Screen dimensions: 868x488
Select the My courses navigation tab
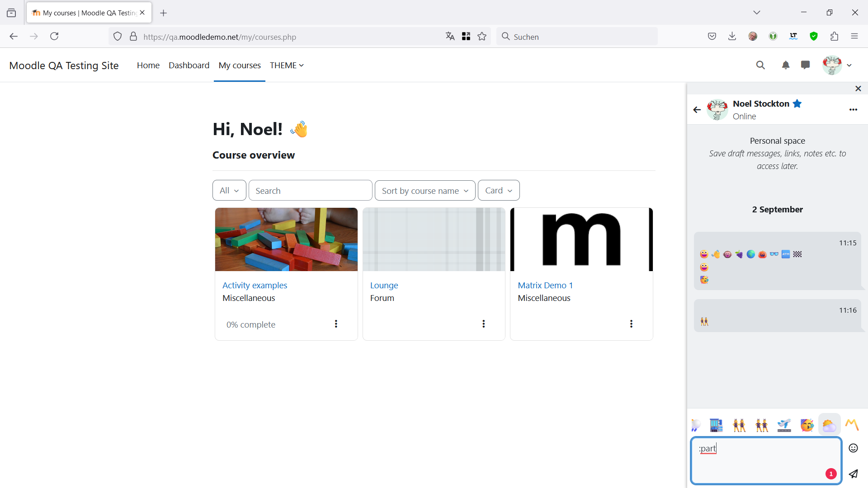(x=240, y=66)
